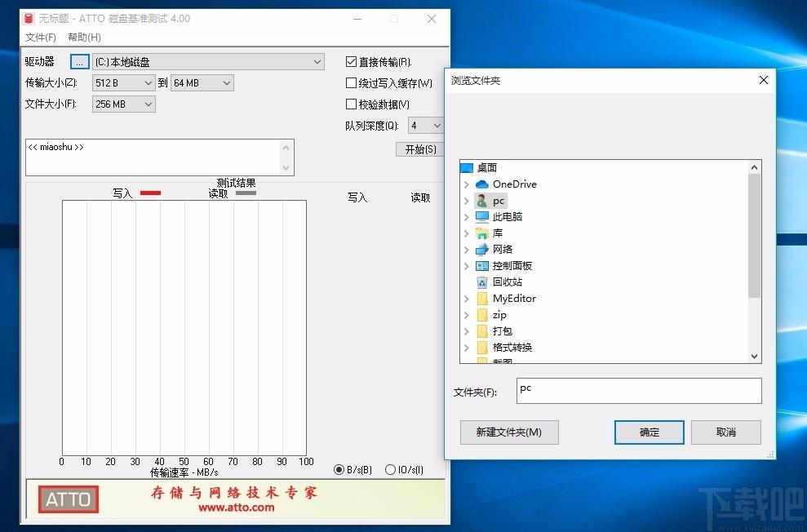Viewport: 807px width, 532px height.
Task: Select the 'MyEditor' folder label
Action: coord(514,299)
